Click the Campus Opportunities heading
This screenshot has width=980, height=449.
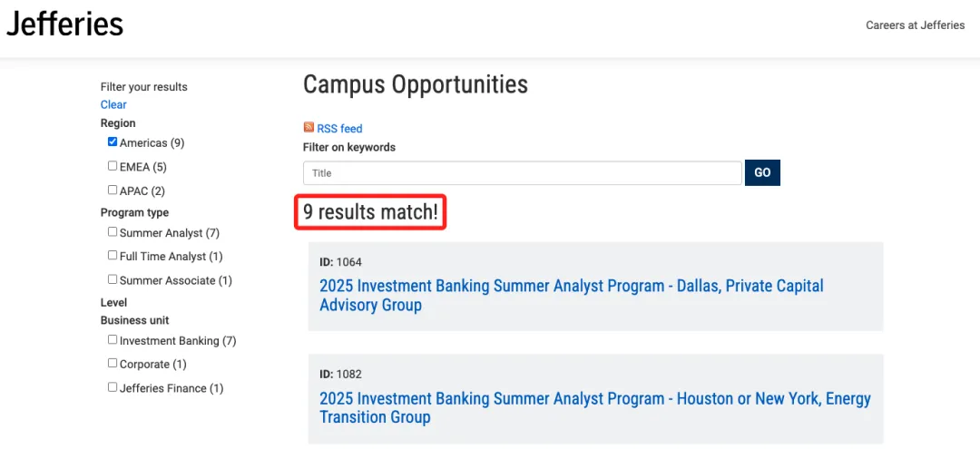[416, 84]
